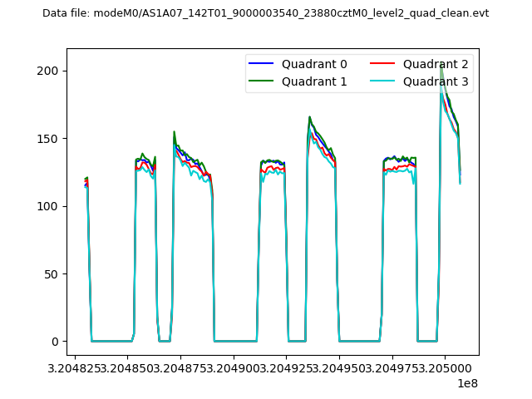Click the blue Quadrant 0 legend line
Image resolution: width=532 pixels, height=399 pixels.
pos(261,64)
